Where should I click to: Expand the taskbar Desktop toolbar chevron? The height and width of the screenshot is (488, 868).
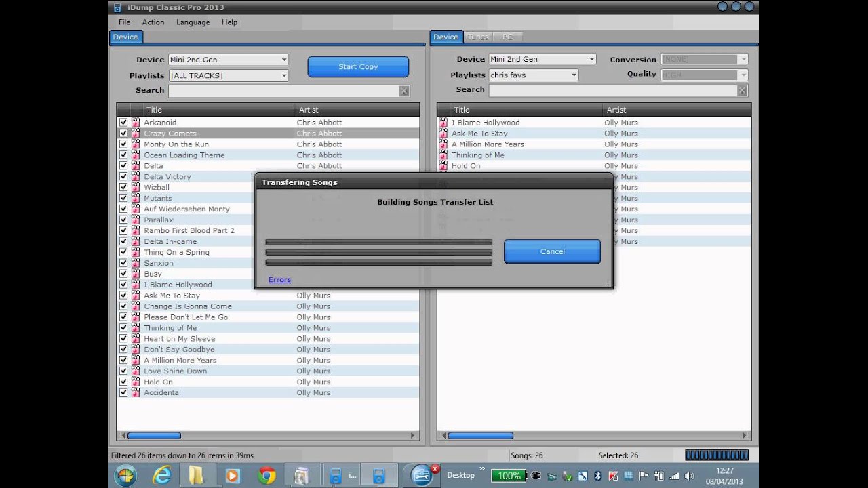(x=483, y=468)
